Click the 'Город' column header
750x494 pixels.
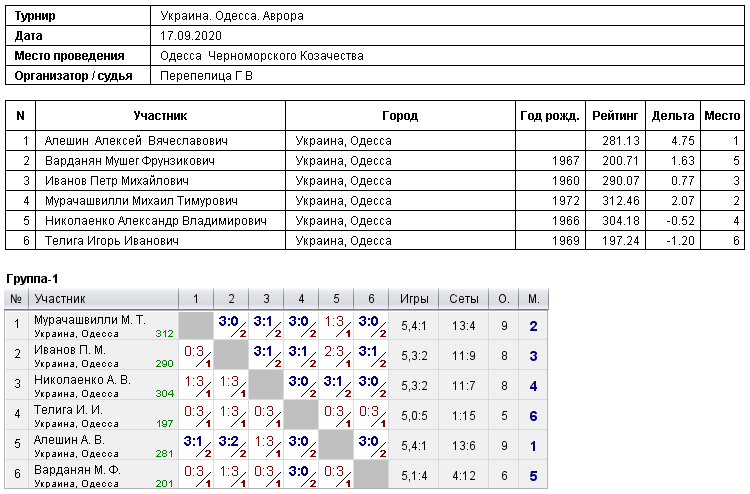point(400,116)
